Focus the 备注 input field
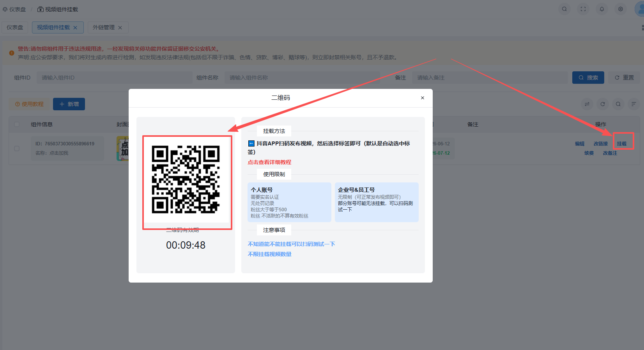 [x=490, y=78]
